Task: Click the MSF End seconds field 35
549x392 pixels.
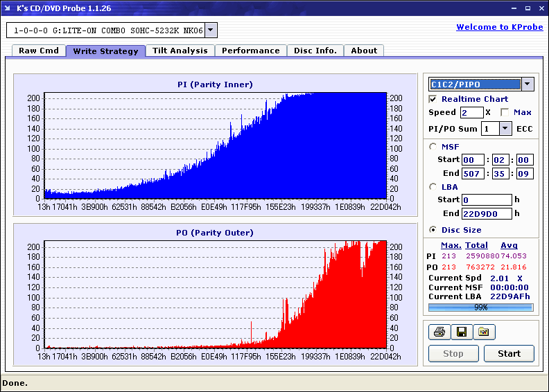Action: pyautogui.click(x=500, y=173)
